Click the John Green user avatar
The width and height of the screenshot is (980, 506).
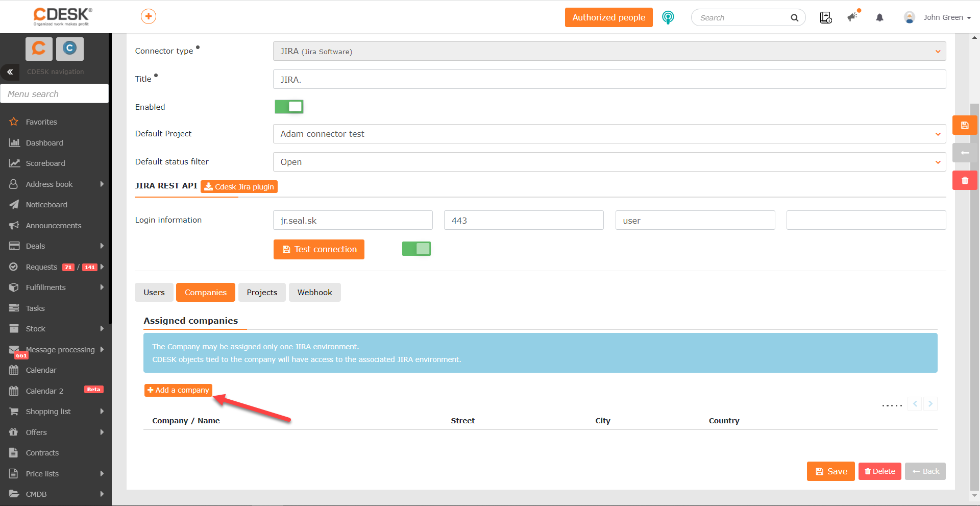pyautogui.click(x=910, y=17)
